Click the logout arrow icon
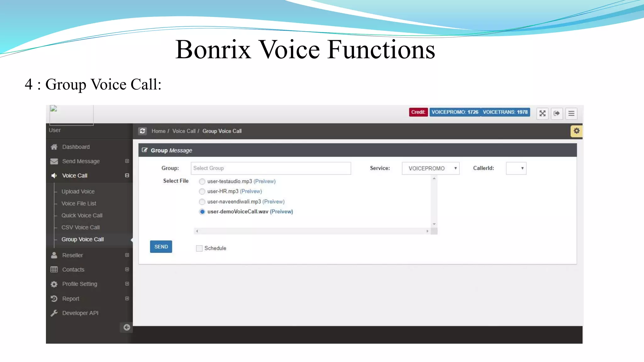The width and height of the screenshot is (644, 362). pos(557,113)
